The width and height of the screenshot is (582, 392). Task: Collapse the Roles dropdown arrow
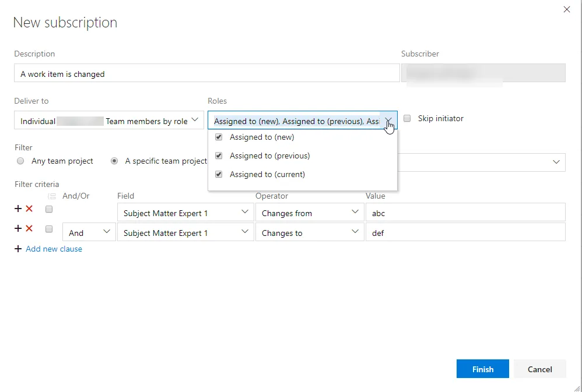[x=388, y=121]
